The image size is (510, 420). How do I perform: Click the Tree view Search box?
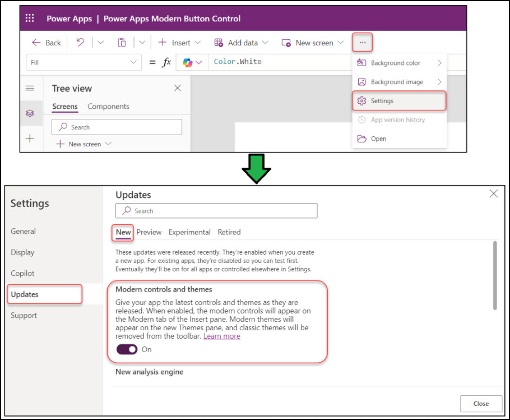[x=117, y=127]
